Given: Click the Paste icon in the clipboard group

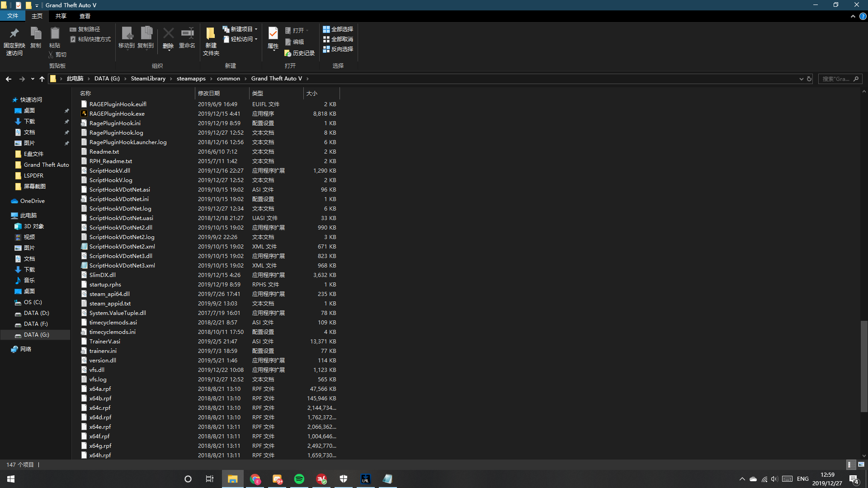Looking at the screenshot, I should pyautogui.click(x=55, y=34).
